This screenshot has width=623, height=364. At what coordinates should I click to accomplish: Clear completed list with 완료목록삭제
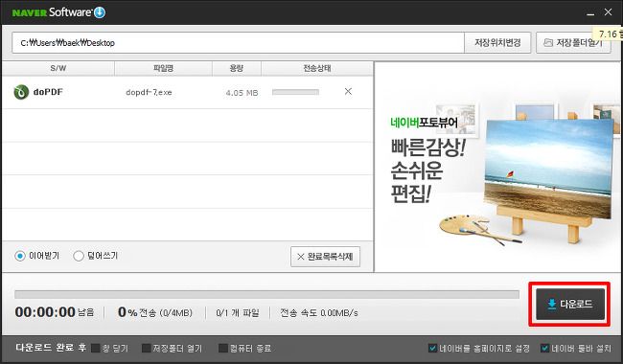(x=325, y=257)
